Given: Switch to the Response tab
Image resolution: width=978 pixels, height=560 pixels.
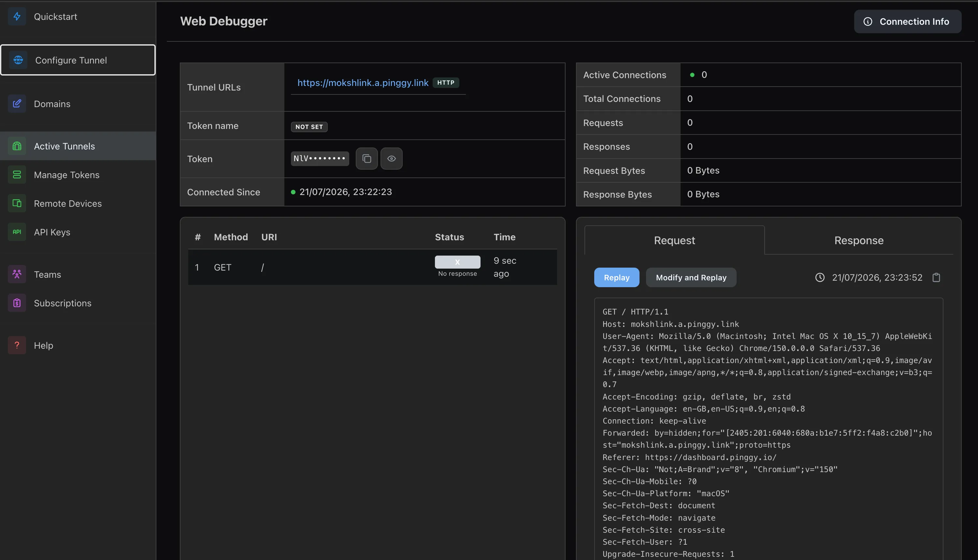Looking at the screenshot, I should pos(859,240).
